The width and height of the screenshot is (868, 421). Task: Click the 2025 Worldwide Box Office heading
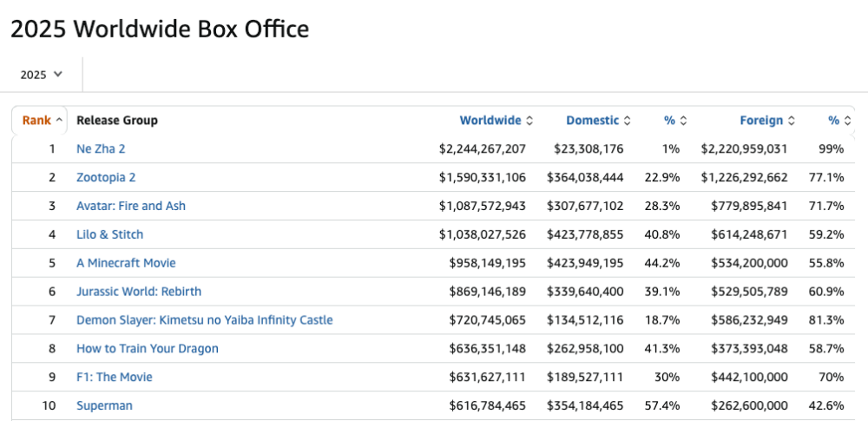pos(160,29)
